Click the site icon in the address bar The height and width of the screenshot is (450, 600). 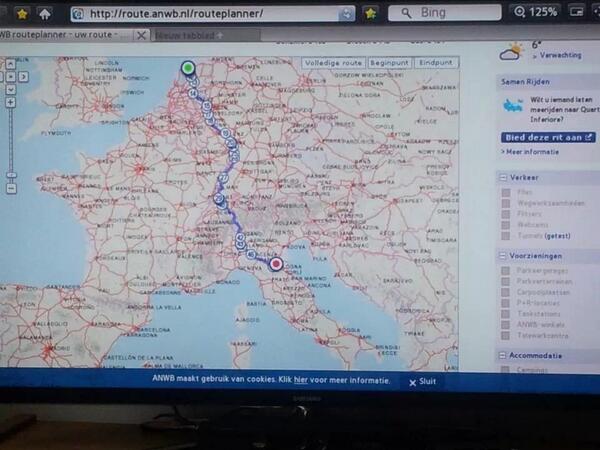click(78, 14)
